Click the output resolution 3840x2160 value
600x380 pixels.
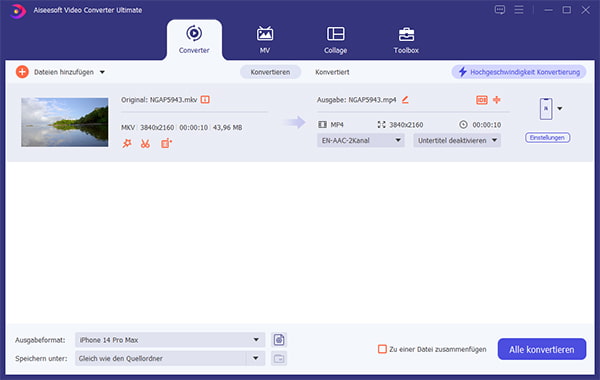coord(406,125)
